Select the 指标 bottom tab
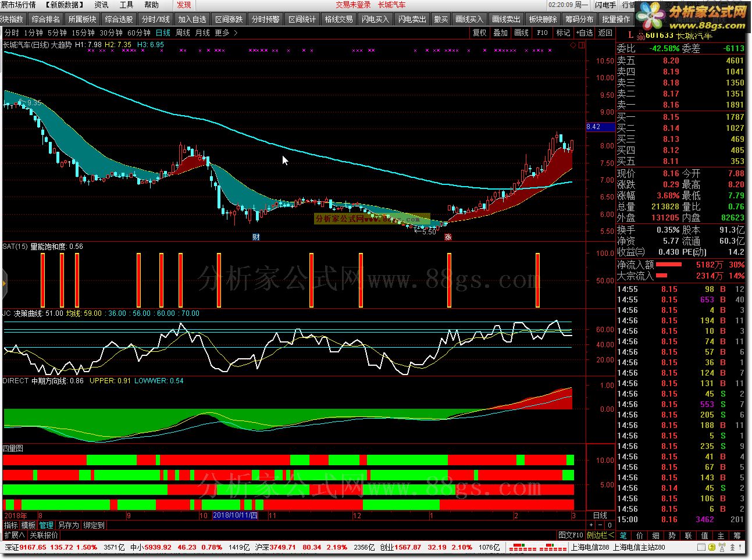 11,525
